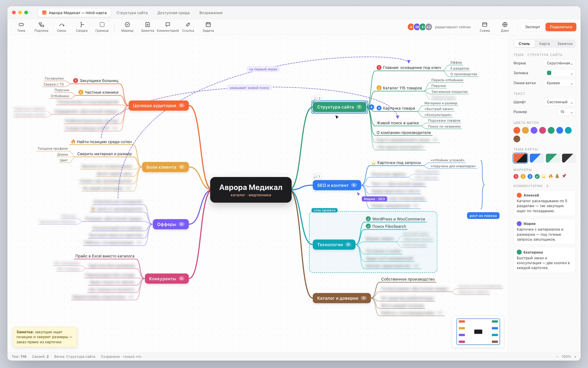Screen dimensions: 588x368
Task: Select the Тема tool in toolbar
Action: click(21, 27)
